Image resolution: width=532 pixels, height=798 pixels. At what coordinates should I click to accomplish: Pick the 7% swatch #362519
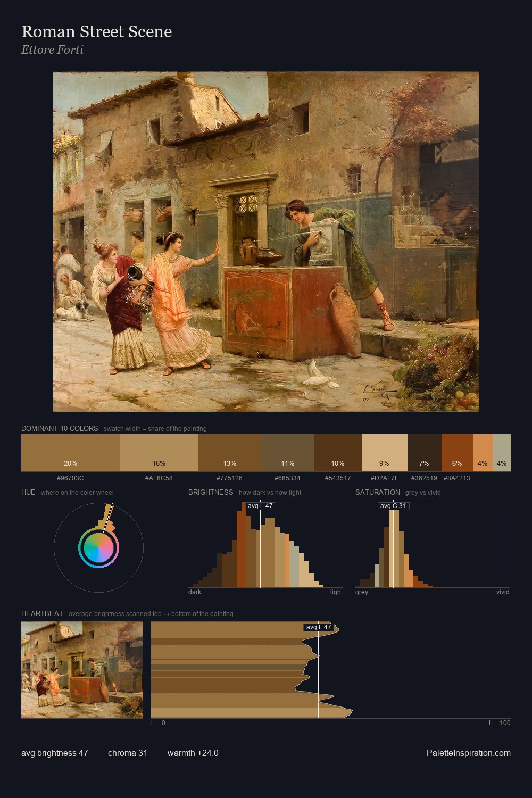(x=424, y=453)
